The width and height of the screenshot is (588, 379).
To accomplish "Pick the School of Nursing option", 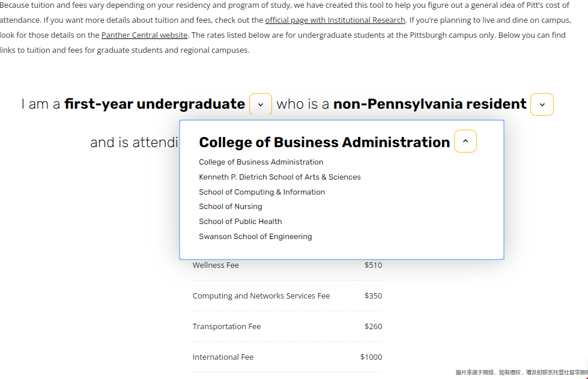I will 231,207.
